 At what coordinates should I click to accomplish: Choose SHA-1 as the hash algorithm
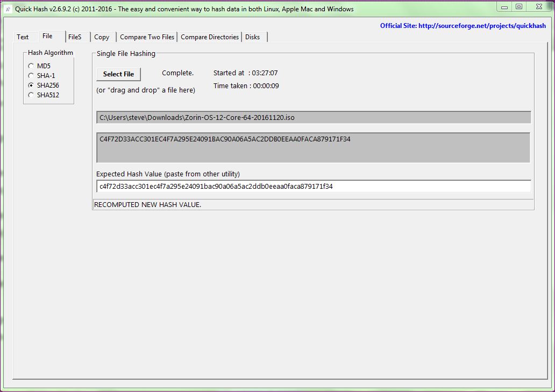click(x=31, y=76)
